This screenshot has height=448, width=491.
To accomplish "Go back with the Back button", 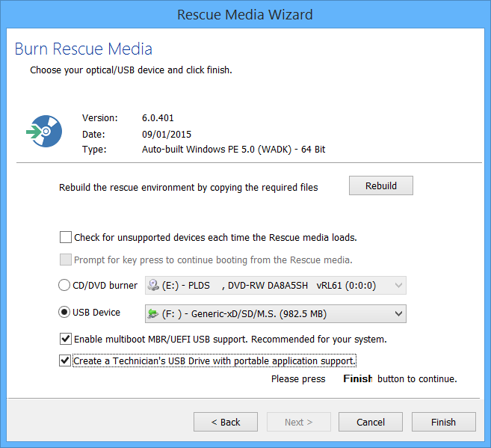I will tap(226, 422).
